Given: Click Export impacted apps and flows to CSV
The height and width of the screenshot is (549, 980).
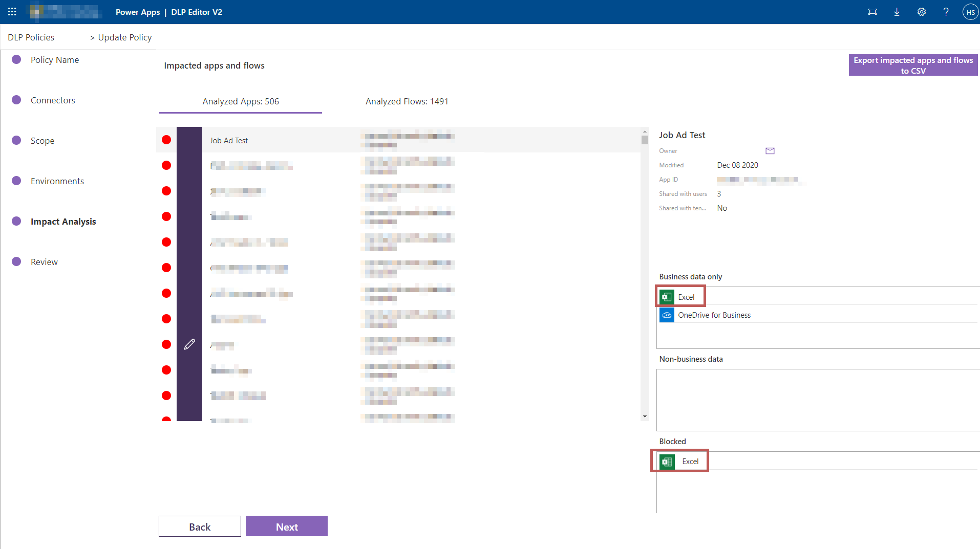Looking at the screenshot, I should pyautogui.click(x=913, y=65).
